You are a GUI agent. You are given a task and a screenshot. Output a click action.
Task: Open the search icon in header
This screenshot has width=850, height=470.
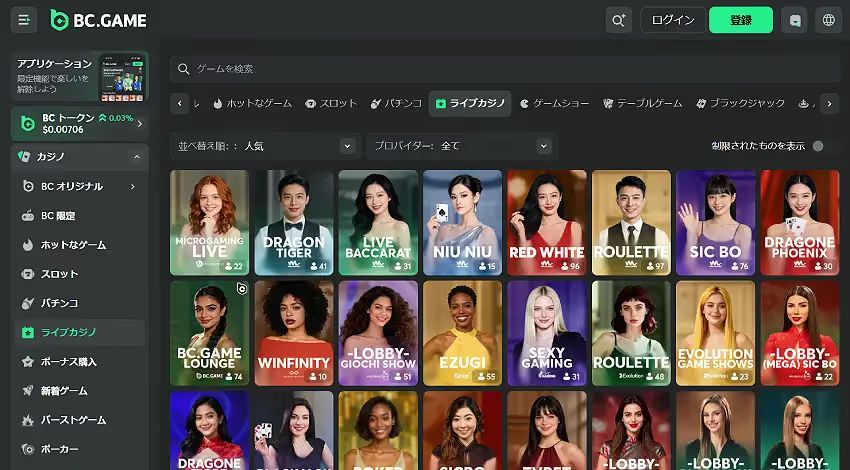tap(618, 20)
